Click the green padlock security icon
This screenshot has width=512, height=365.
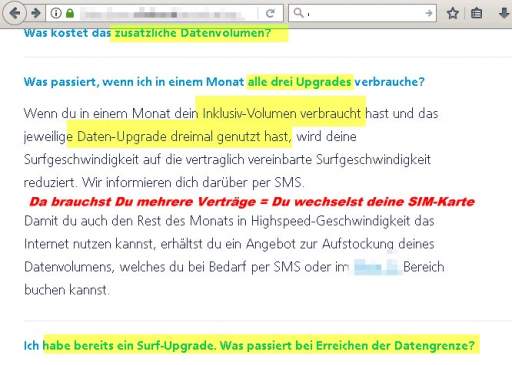click(x=70, y=13)
